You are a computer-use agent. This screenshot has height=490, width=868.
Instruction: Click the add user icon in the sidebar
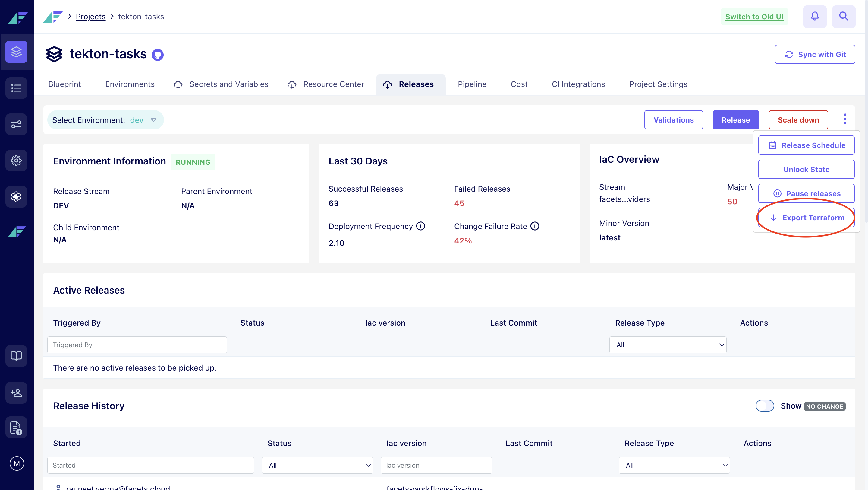16,393
